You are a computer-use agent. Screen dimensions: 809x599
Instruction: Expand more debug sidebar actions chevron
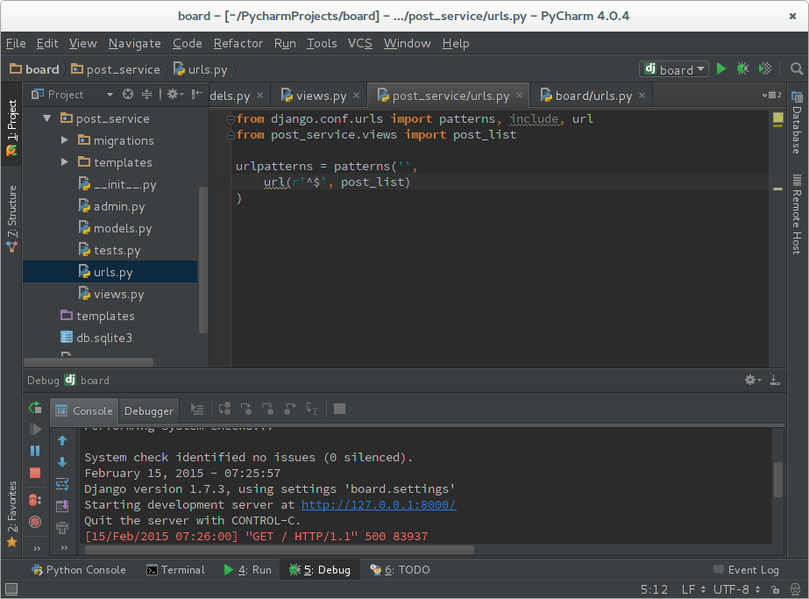pos(37,548)
